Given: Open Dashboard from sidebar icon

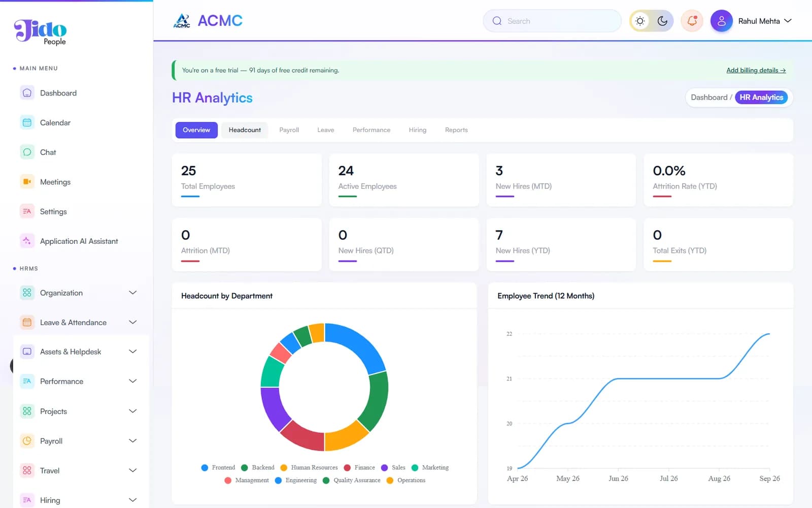Looking at the screenshot, I should click(x=27, y=93).
